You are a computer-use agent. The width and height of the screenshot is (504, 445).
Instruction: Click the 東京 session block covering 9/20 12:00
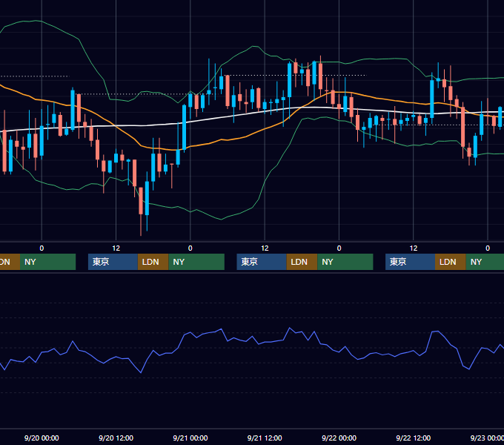point(113,262)
